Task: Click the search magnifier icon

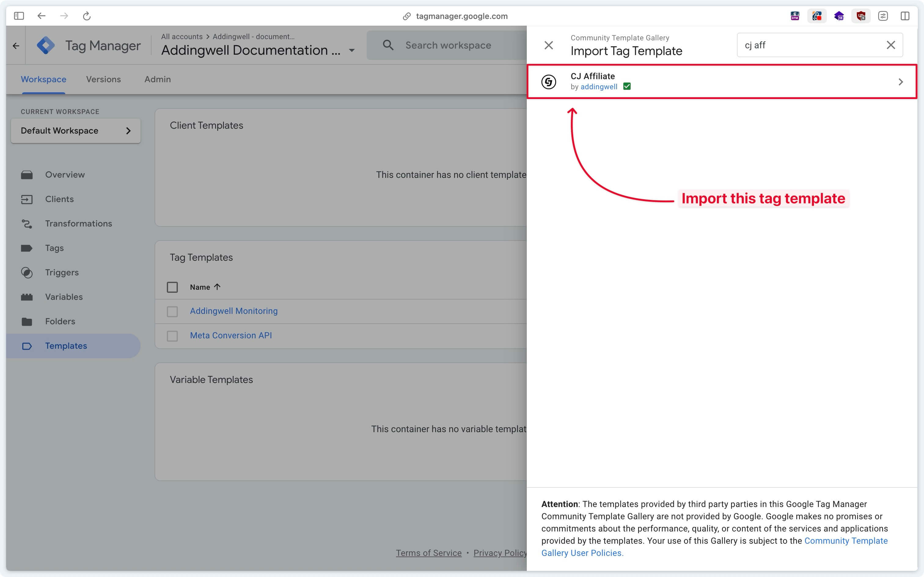Action: point(388,45)
